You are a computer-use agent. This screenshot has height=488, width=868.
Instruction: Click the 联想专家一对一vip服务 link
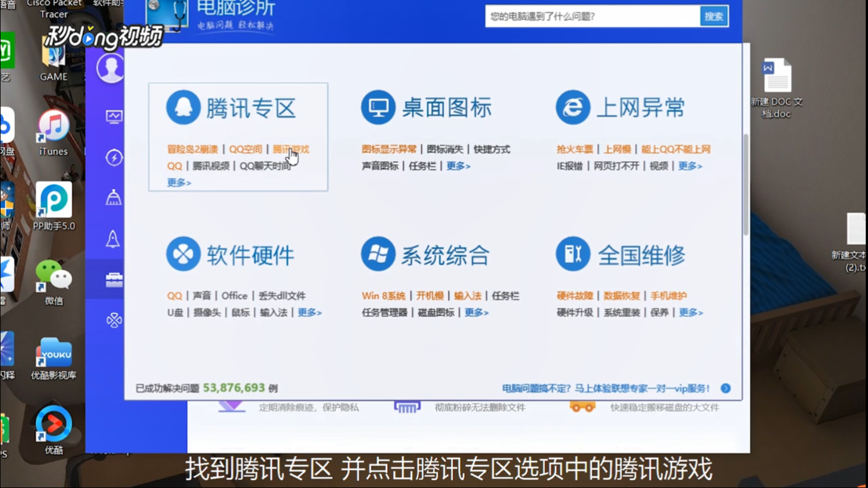tap(606, 388)
